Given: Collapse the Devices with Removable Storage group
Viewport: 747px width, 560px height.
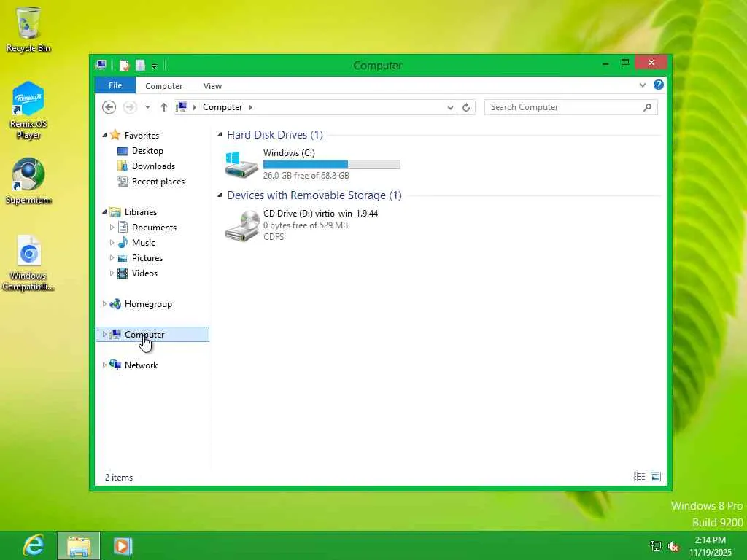Looking at the screenshot, I should click(220, 195).
